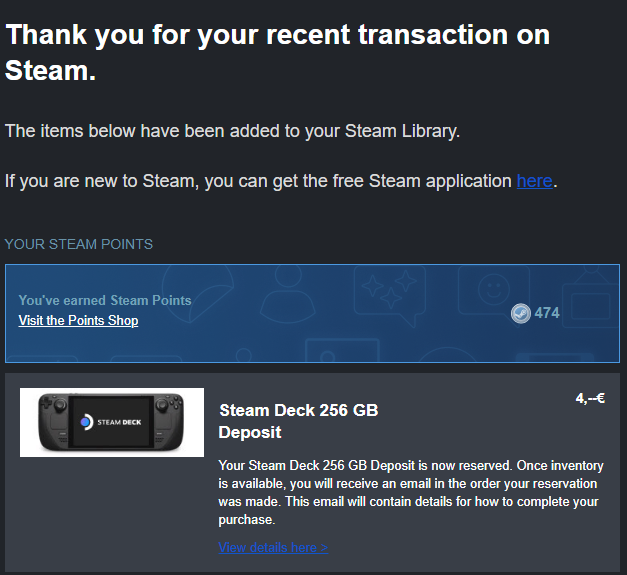This screenshot has height=575, width=627.
Task: Click the "You've earned Steam Points" text
Action: (105, 300)
